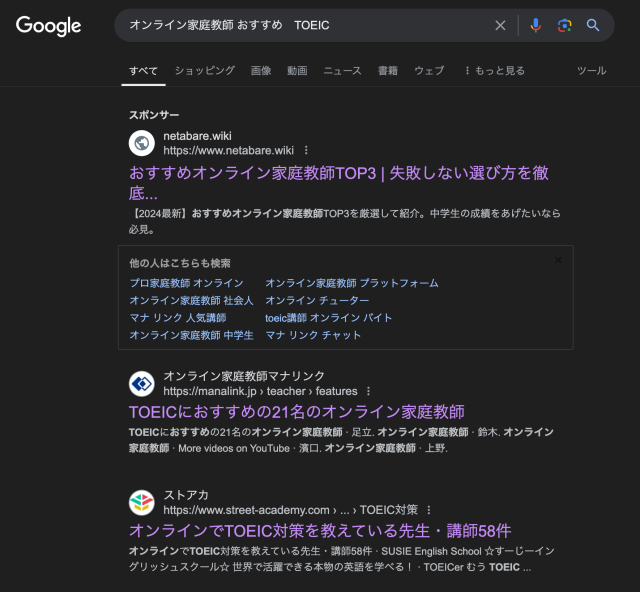Search related: toeic講師 オンライン バイト

point(329,318)
